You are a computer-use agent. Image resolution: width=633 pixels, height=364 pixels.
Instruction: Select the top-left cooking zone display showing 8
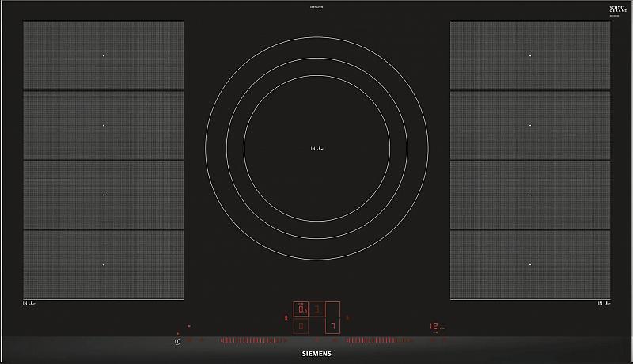(301, 309)
